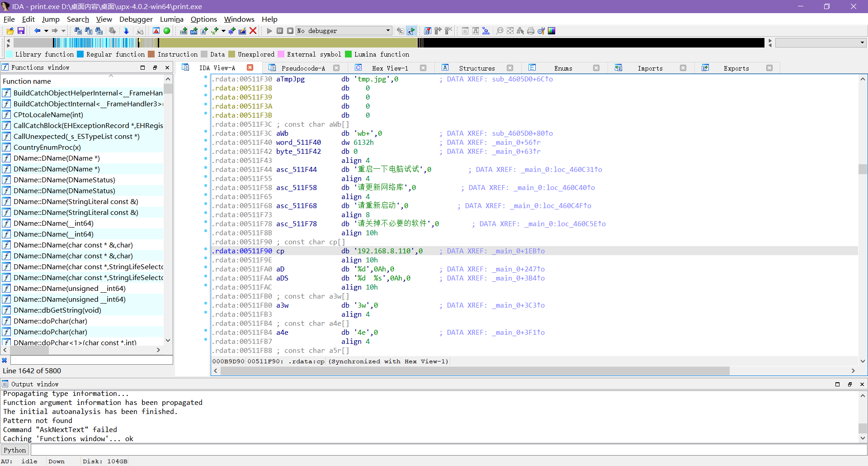
Task: Stop the process with the square button
Action: (290, 31)
